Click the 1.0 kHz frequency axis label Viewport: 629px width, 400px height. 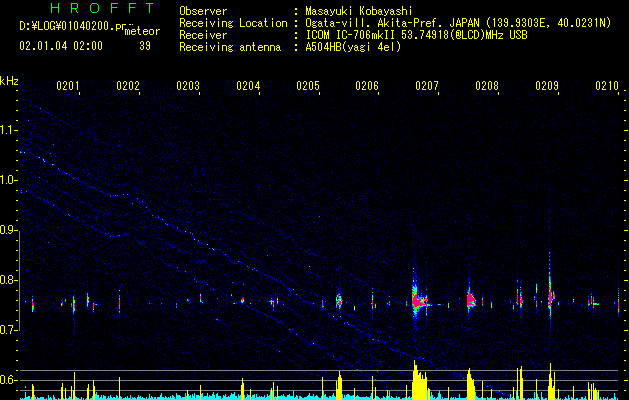(x=9, y=180)
